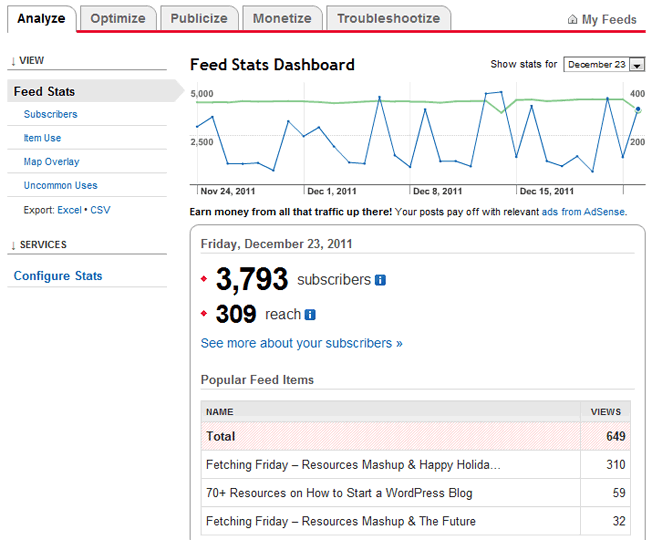Screen dimensions: 652x540
Task: Click the highlighted last data point on chart
Action: click(638, 109)
